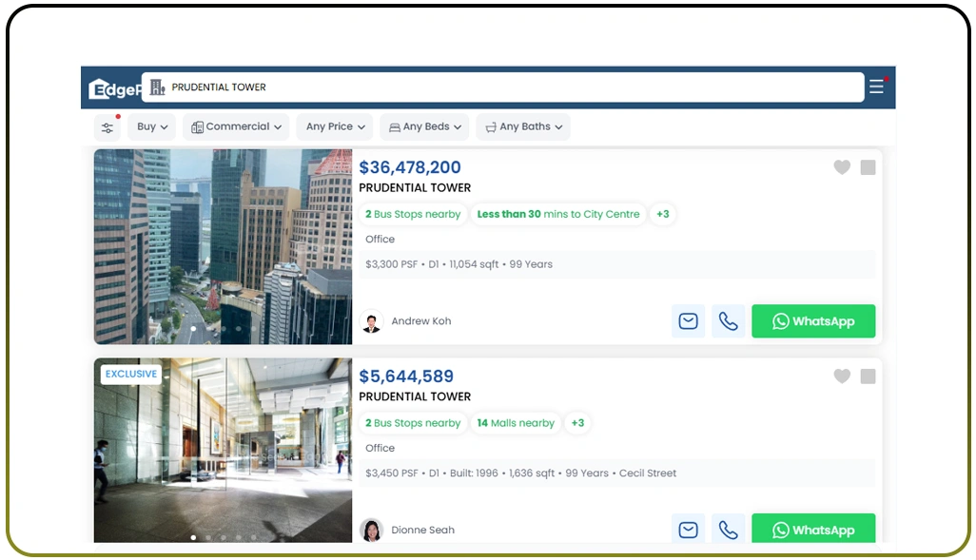976x560 pixels.
Task: Open the Commercial property type dropdown
Action: click(235, 126)
